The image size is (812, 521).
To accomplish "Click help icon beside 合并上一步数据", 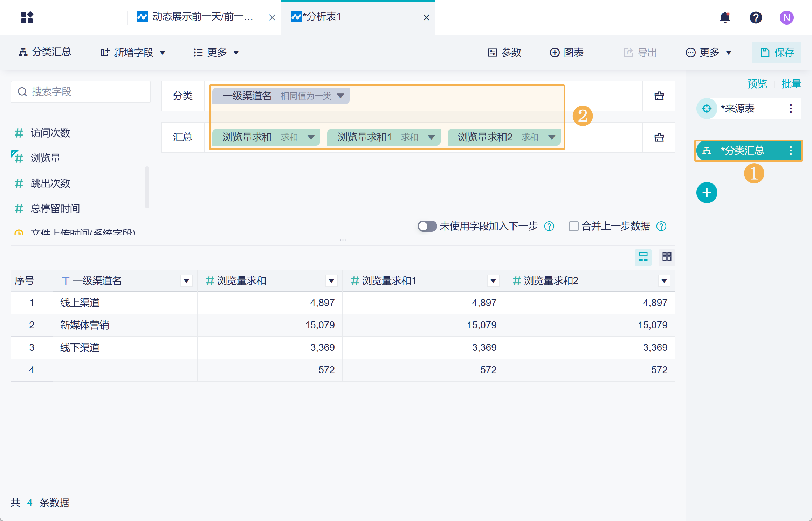I will tap(661, 227).
